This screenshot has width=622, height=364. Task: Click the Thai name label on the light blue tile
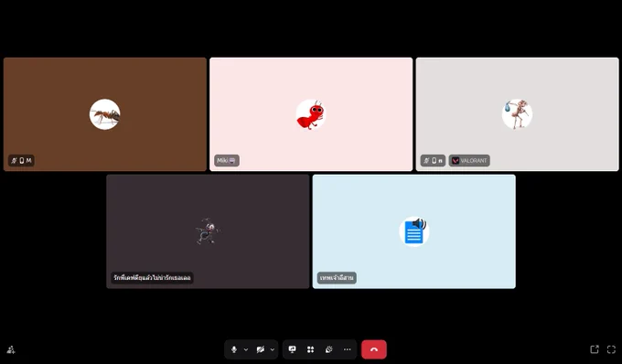click(x=337, y=277)
